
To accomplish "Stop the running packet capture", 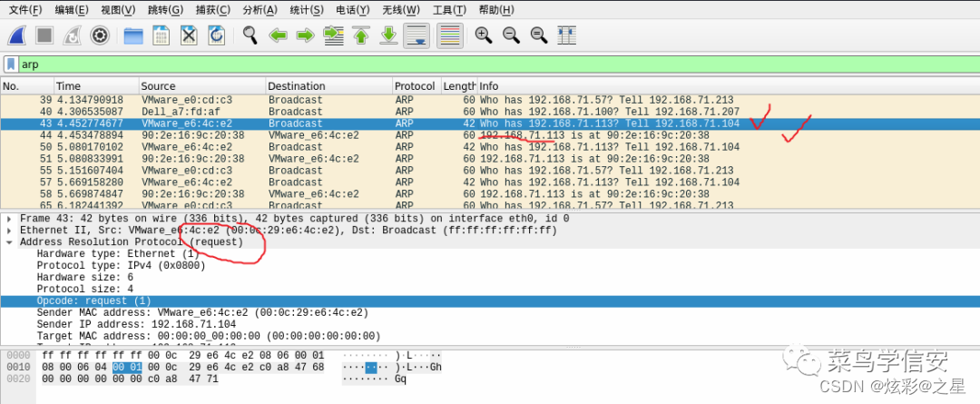I will pyautogui.click(x=44, y=35).
